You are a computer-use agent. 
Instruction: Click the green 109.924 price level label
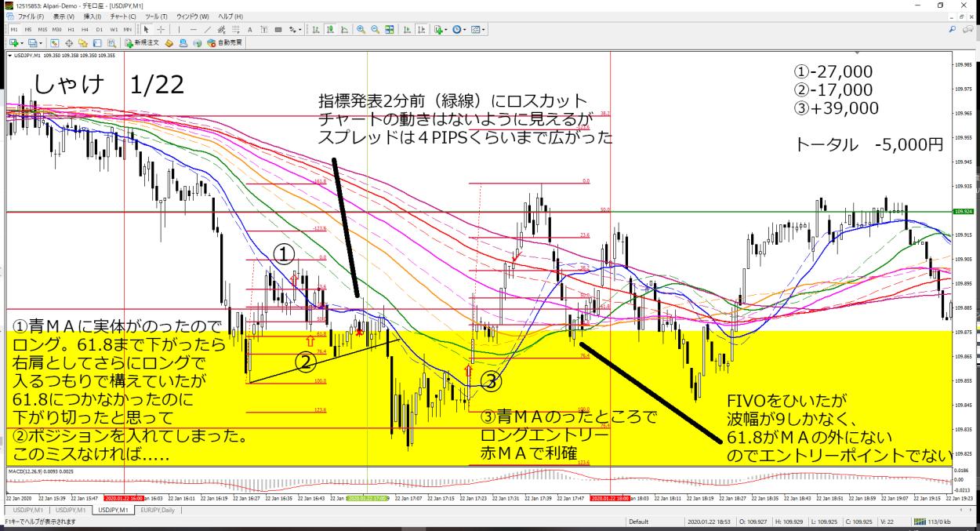click(x=963, y=212)
